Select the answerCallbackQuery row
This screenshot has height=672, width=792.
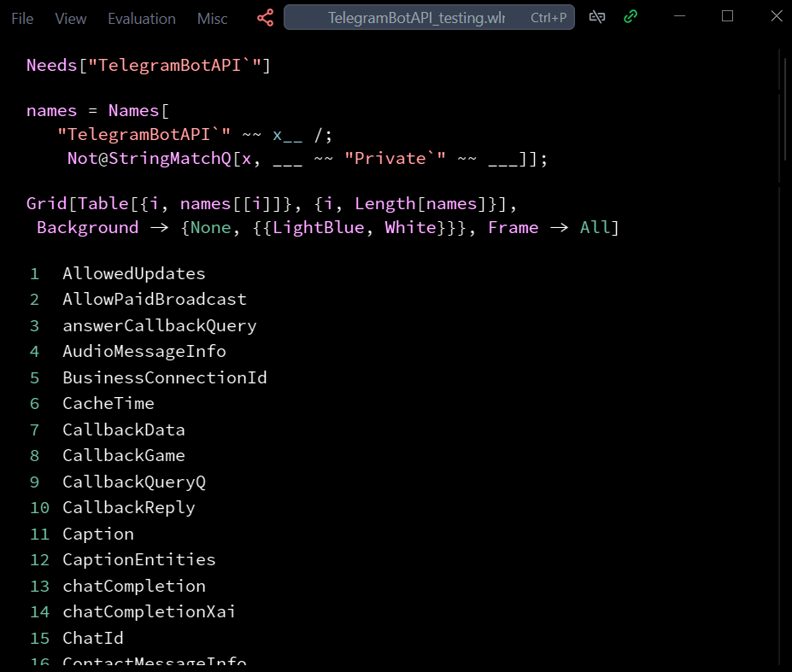pos(143,325)
